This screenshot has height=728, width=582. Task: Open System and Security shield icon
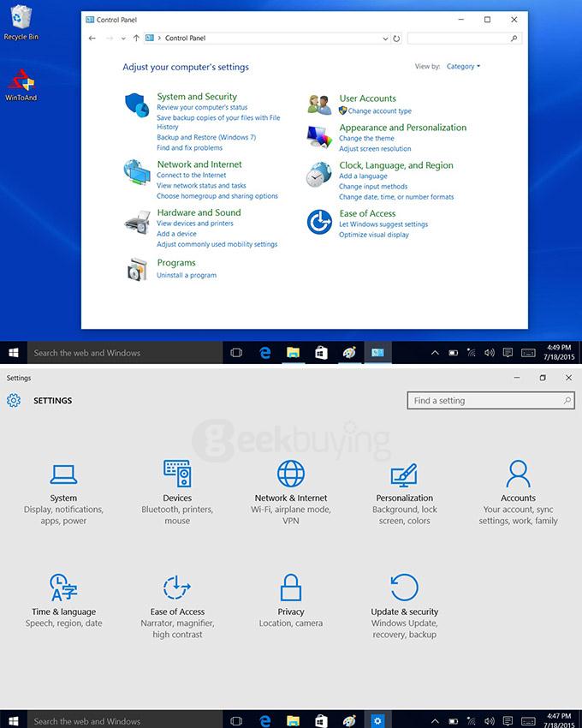137,104
